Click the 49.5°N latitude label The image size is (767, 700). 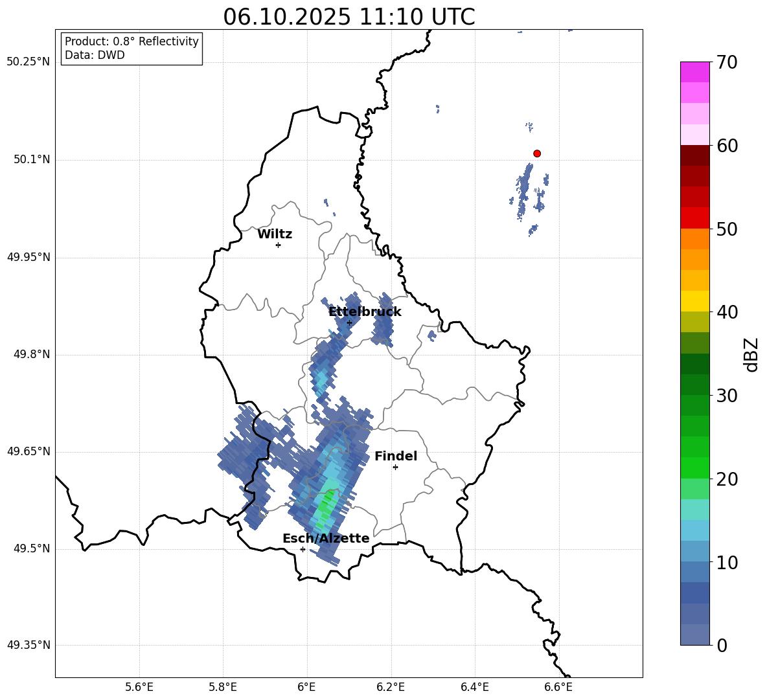point(32,548)
